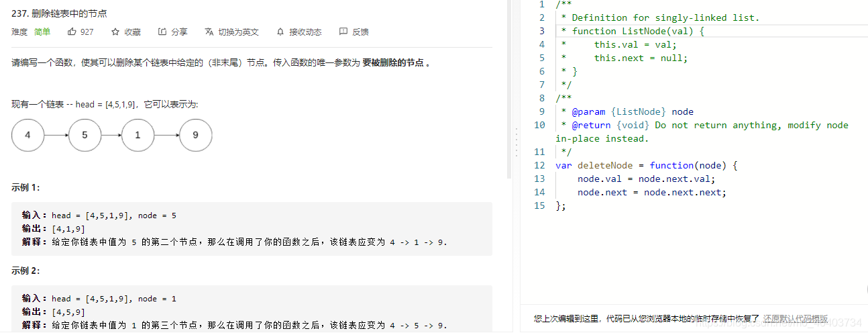868x335 pixels.
Task: Click line number 12 in the editor gutter
Action: [x=540, y=165]
